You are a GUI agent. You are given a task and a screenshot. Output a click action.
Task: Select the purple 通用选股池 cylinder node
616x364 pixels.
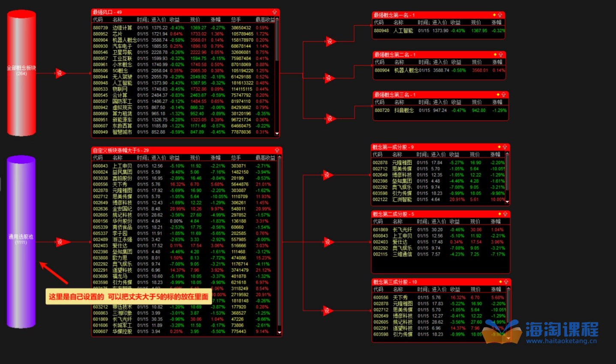pos(21,242)
